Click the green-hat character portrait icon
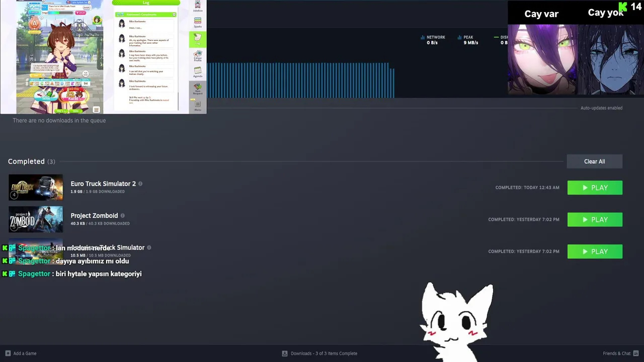 tap(97, 21)
